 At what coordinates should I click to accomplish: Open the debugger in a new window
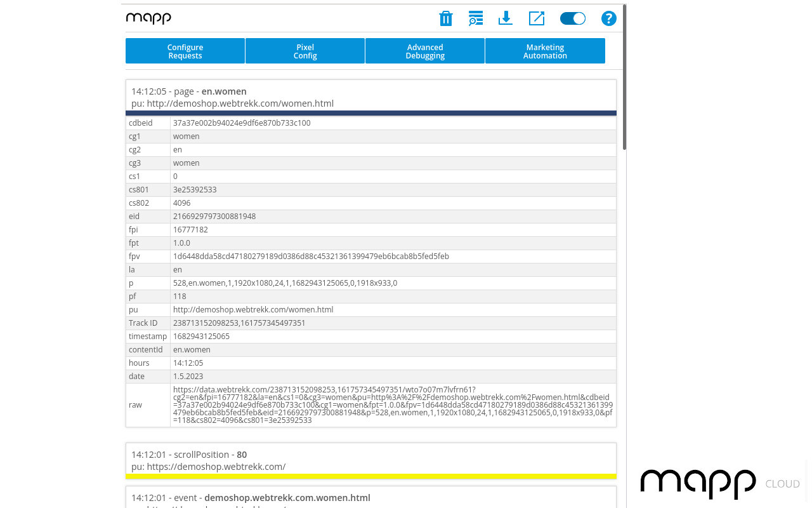click(x=537, y=18)
